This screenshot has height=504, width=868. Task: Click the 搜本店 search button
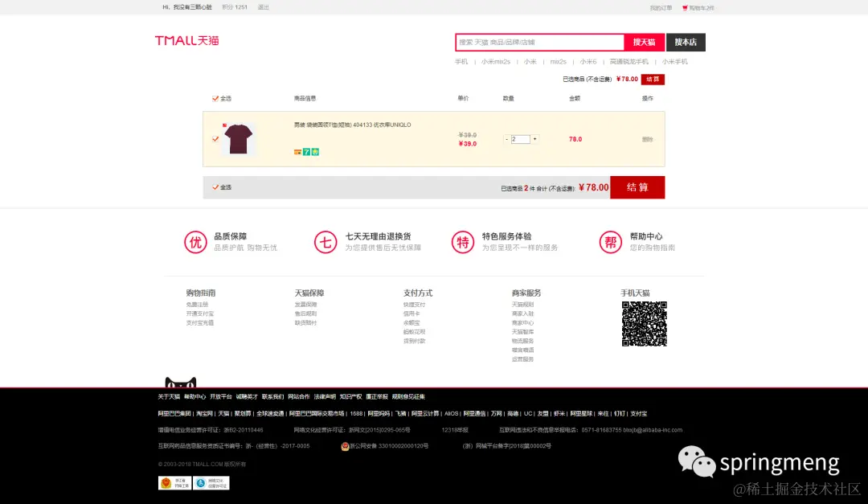tap(686, 42)
